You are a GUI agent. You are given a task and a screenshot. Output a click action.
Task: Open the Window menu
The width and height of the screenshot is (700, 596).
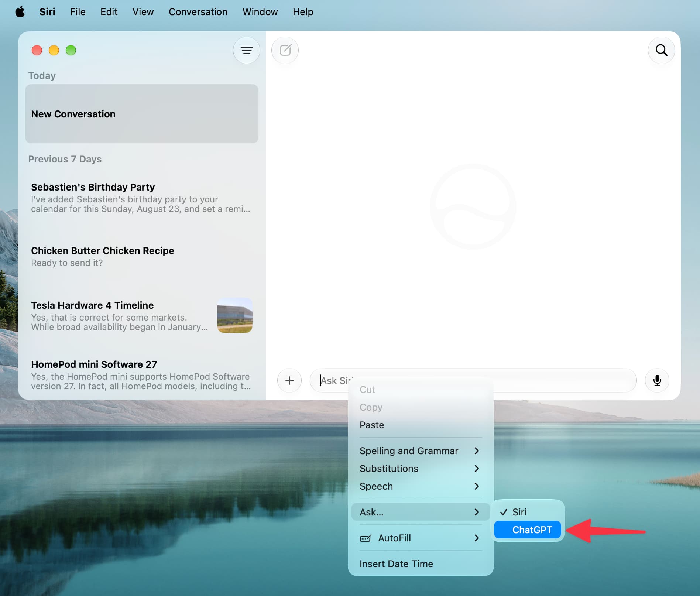coord(260,12)
